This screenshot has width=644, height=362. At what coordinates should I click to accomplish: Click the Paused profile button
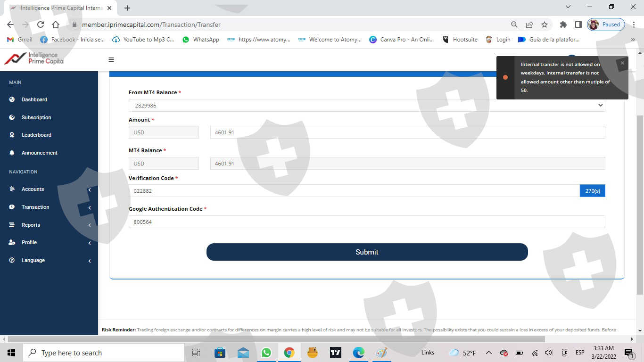[x=606, y=25]
